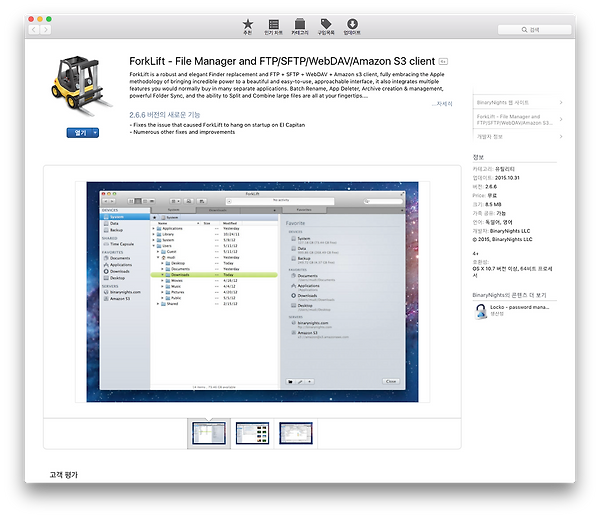Click the 정보 section heading
Image resolution: width=600 pixels, height=518 pixels.
pyautogui.click(x=478, y=157)
